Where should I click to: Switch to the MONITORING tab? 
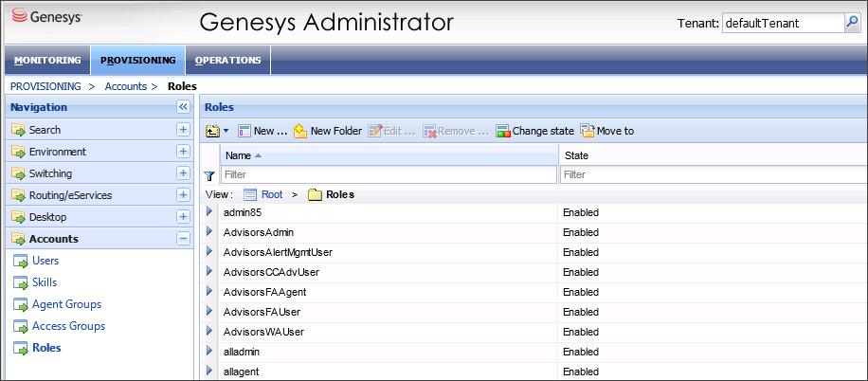pos(47,61)
